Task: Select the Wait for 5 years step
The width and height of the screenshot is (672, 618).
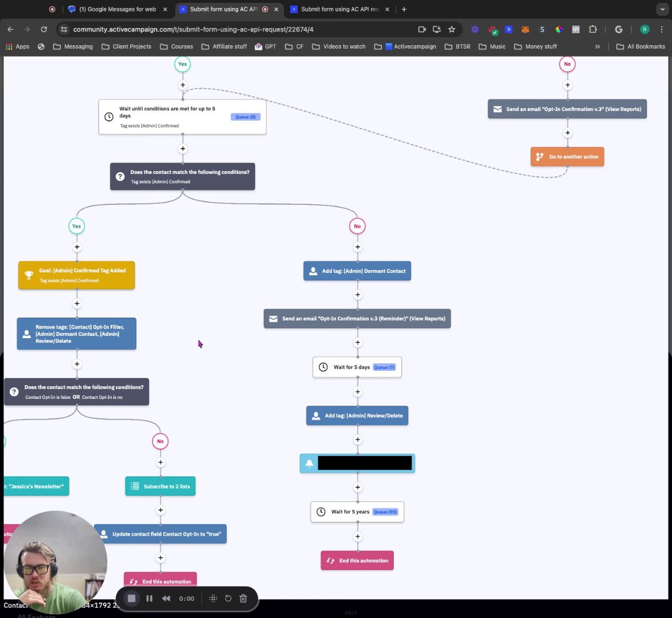Action: pyautogui.click(x=357, y=512)
